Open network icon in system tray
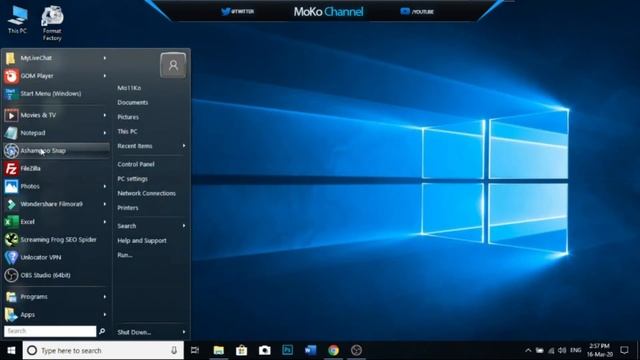 point(551,350)
